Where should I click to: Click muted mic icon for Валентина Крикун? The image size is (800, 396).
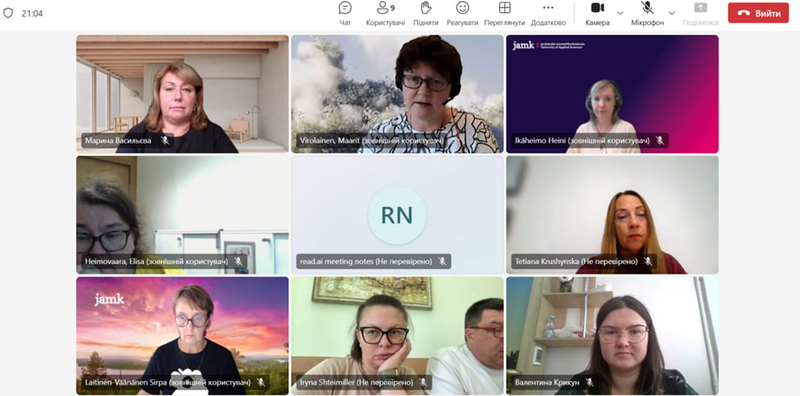589,382
